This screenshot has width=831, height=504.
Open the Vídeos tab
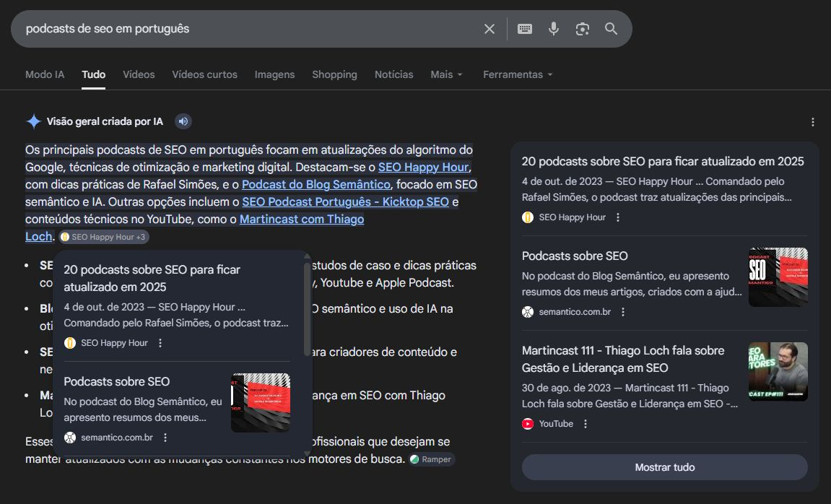(139, 74)
